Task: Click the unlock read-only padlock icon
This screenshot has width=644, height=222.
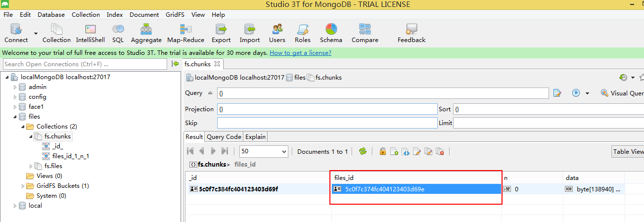Action: [x=382, y=151]
